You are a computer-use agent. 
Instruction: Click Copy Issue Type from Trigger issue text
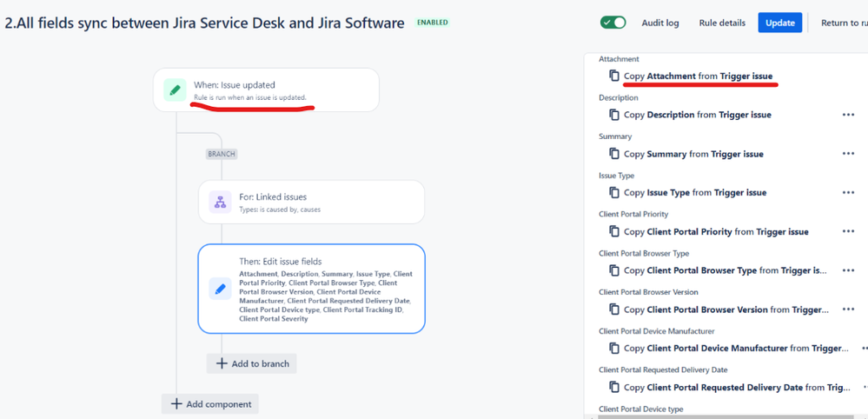pos(695,193)
